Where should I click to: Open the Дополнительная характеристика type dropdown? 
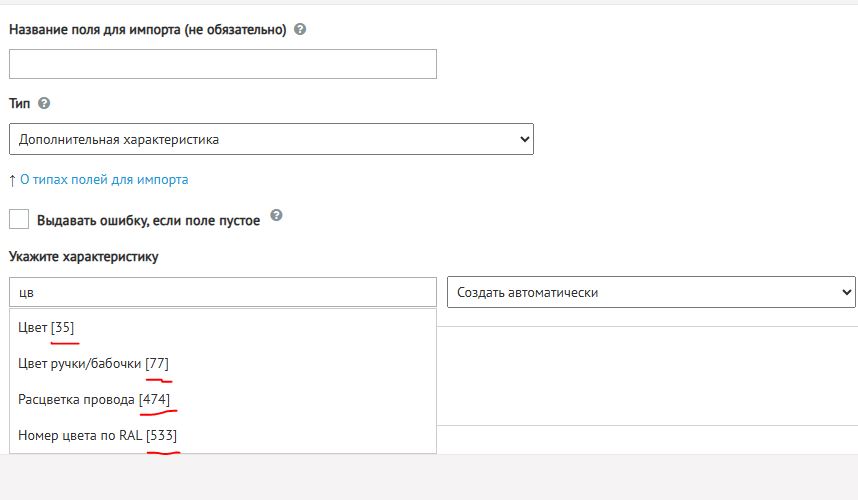coord(271,139)
